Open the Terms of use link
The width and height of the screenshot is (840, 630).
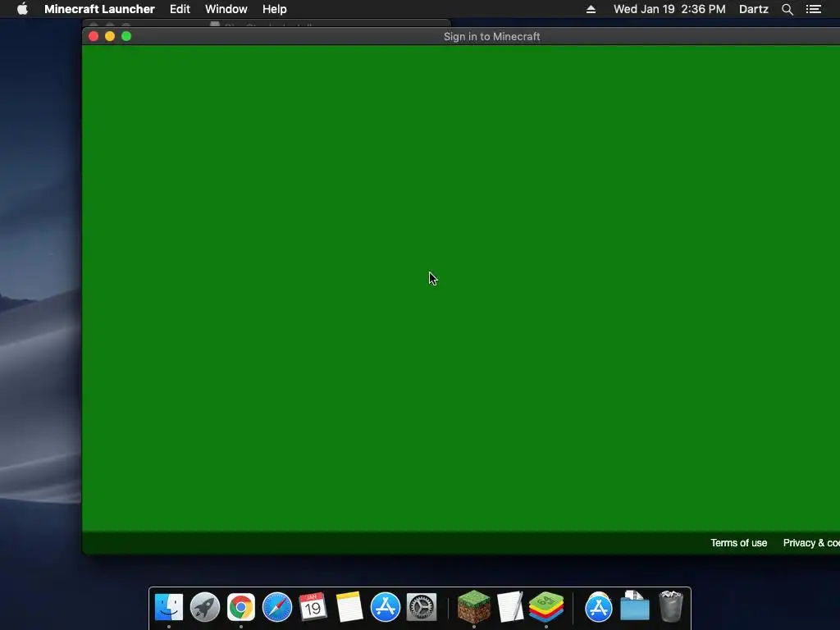pyautogui.click(x=738, y=543)
